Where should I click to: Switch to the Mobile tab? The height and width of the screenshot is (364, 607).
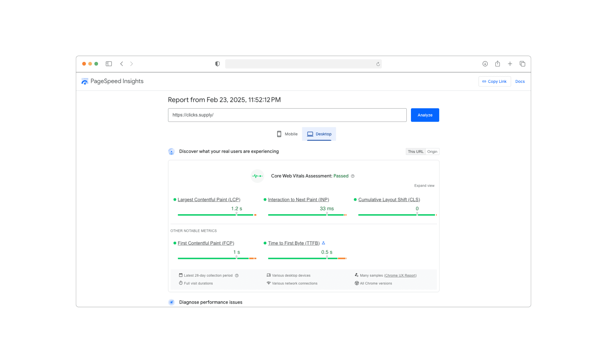(x=287, y=134)
